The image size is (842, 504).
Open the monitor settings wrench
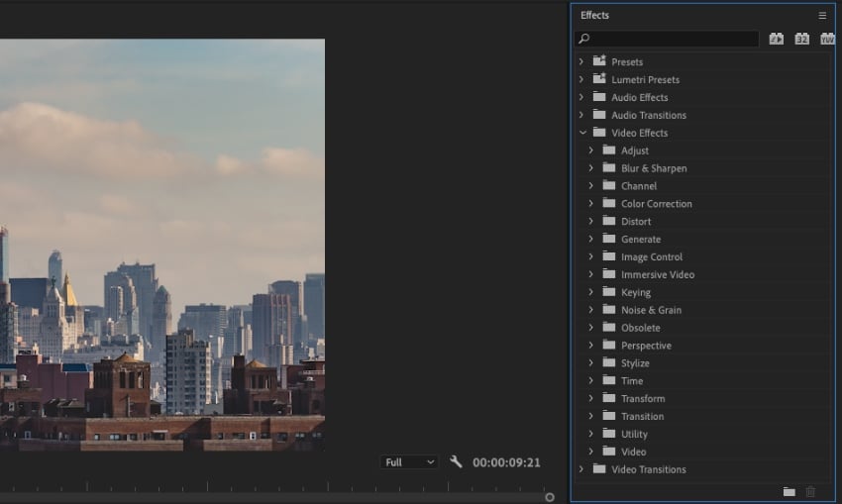coord(456,461)
